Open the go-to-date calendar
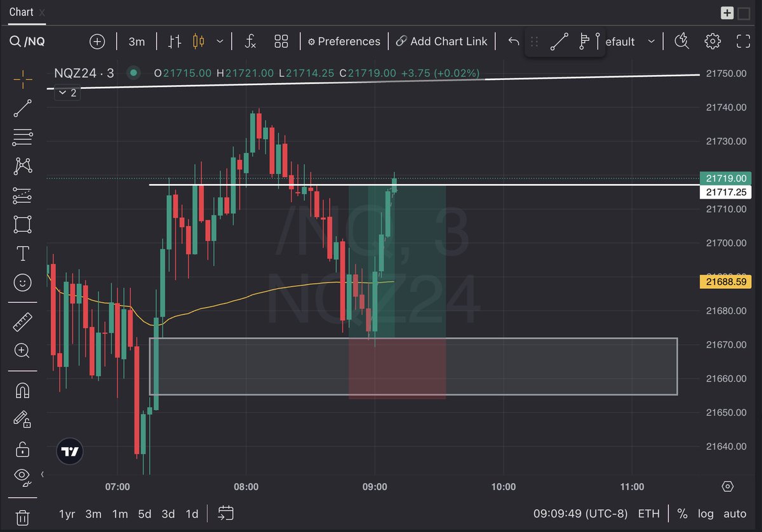Viewport: 762px width, 532px height. tap(225, 513)
